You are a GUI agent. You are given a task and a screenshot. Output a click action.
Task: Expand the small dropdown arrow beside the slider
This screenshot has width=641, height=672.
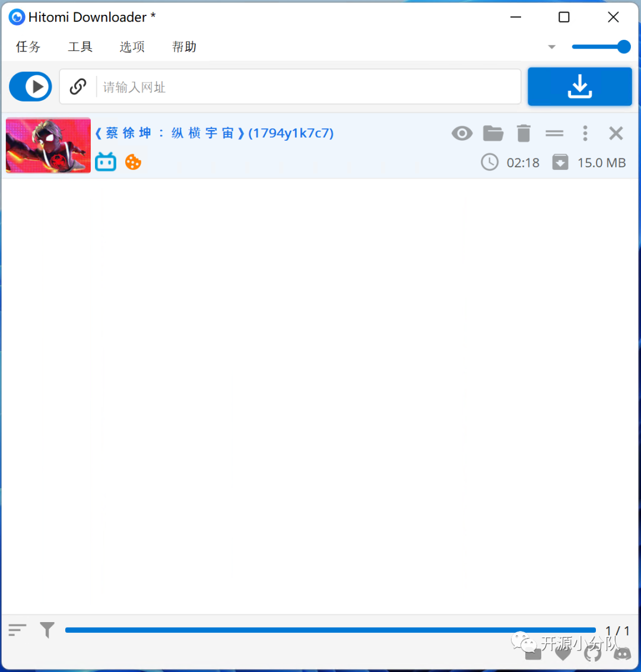551,47
